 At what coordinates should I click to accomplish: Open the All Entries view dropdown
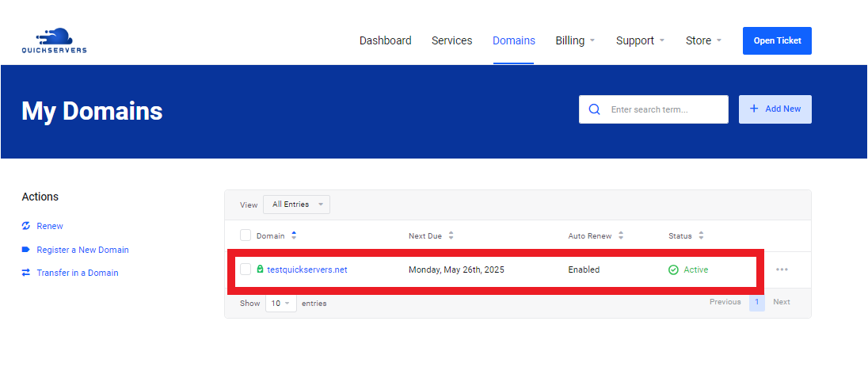(x=297, y=205)
